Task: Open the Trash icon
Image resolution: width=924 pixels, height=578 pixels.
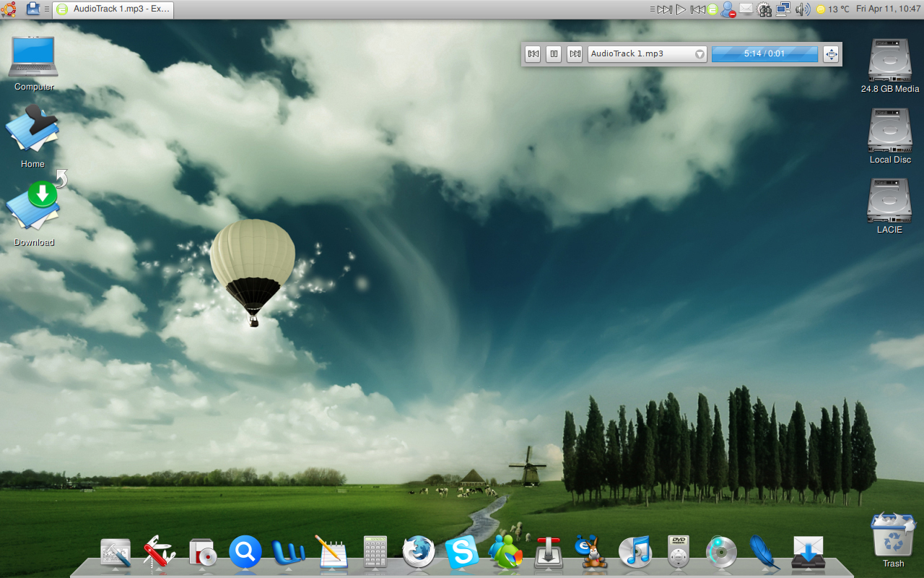Action: (893, 540)
